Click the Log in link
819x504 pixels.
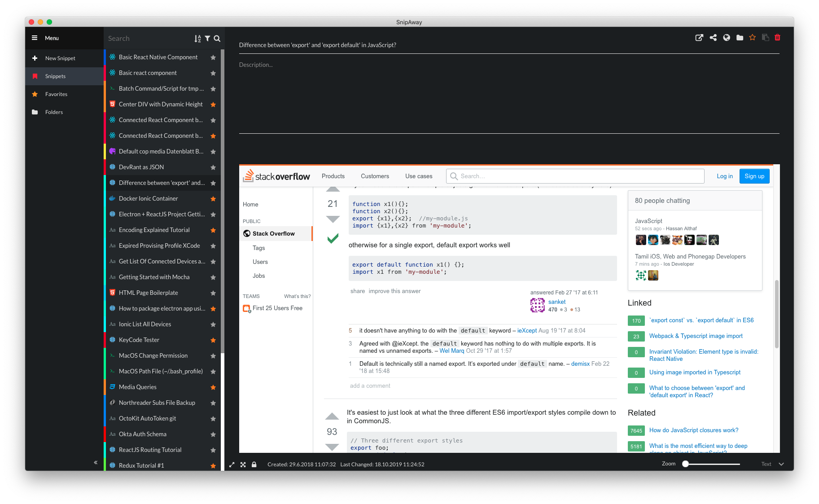coord(724,176)
